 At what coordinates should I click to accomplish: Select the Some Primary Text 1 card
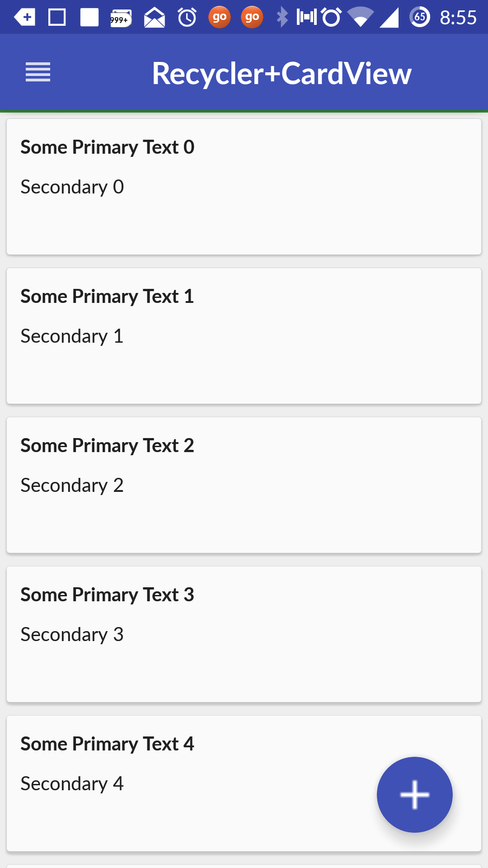(x=244, y=336)
